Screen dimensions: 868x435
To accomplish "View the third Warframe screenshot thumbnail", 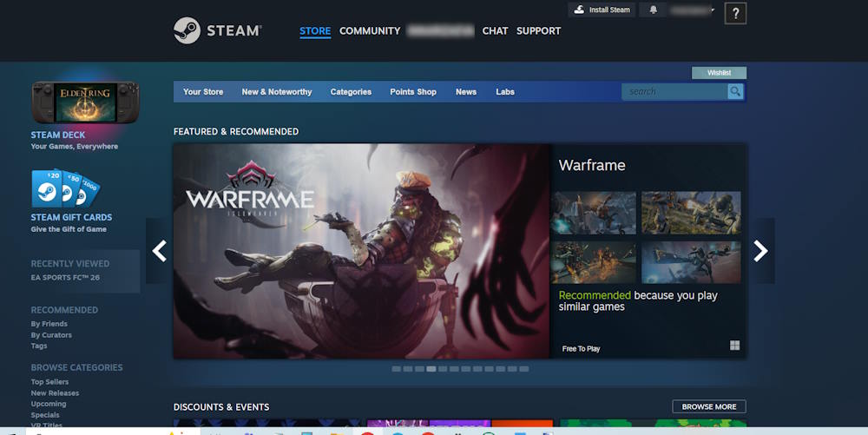I will pyautogui.click(x=594, y=262).
